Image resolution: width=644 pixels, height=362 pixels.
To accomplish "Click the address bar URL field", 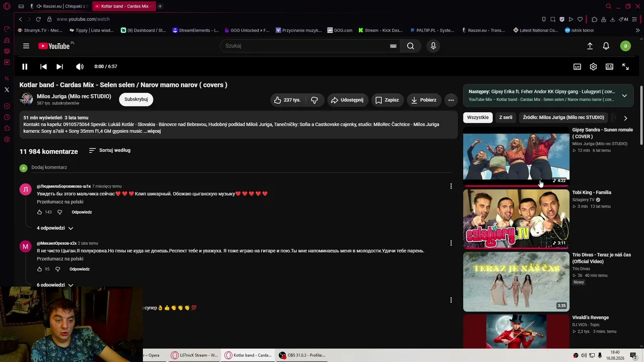I will coord(83,19).
